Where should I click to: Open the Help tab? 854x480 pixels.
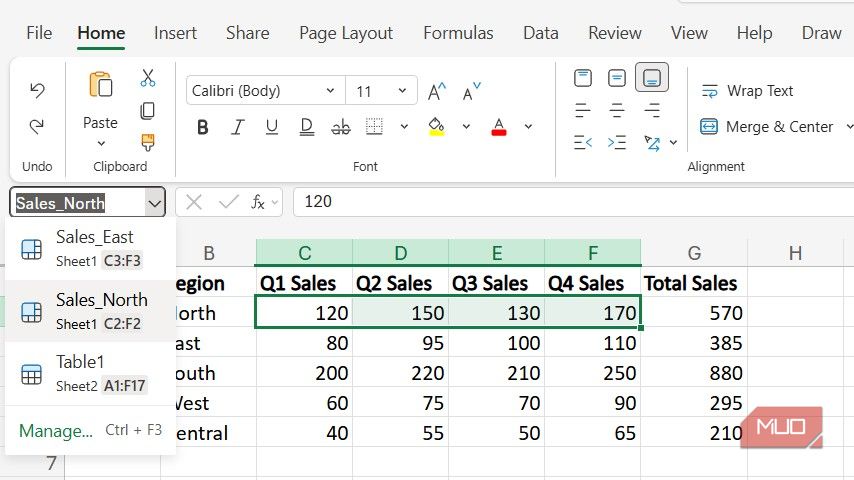pyautogui.click(x=754, y=33)
